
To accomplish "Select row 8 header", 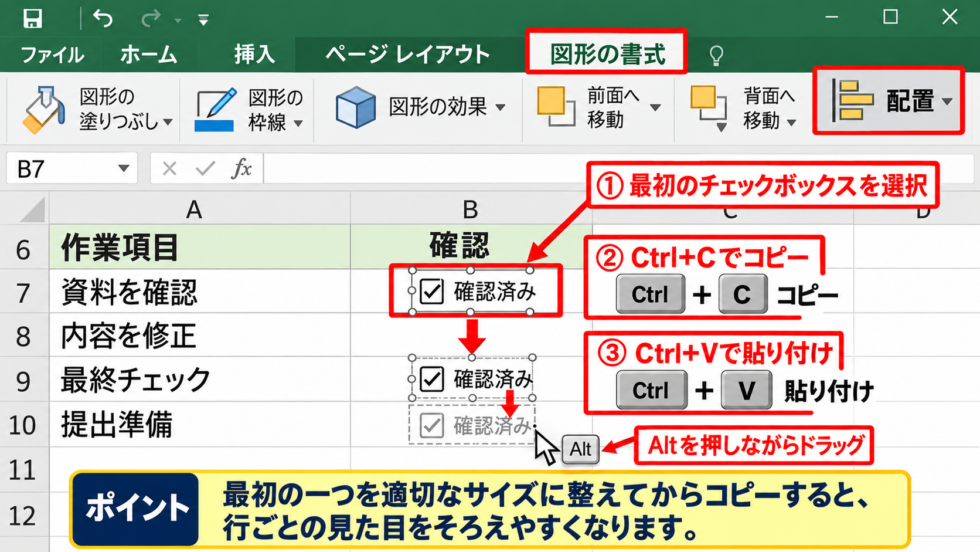I will [x=23, y=336].
